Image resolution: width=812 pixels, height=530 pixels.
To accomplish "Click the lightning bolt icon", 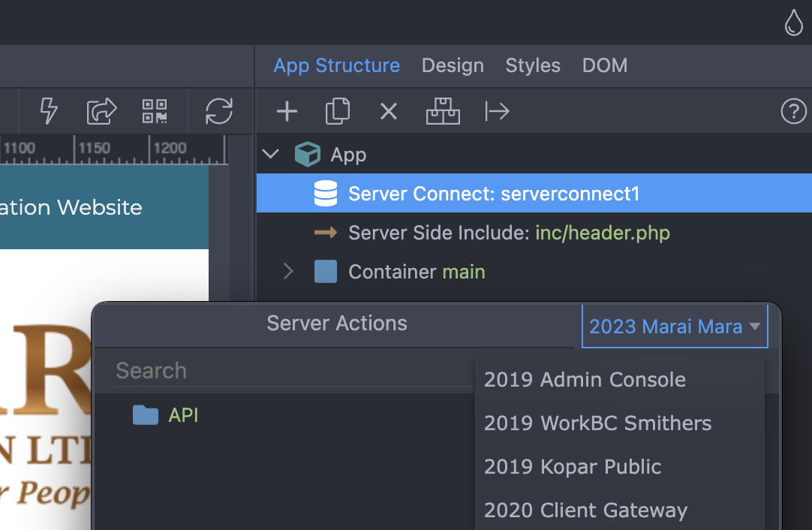I will coord(49,111).
